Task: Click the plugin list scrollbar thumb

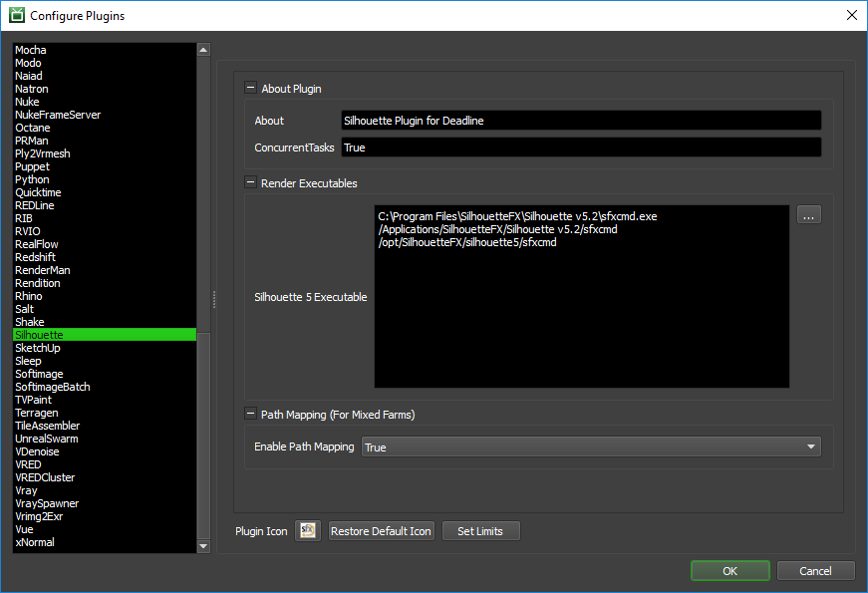Action: [x=203, y=436]
